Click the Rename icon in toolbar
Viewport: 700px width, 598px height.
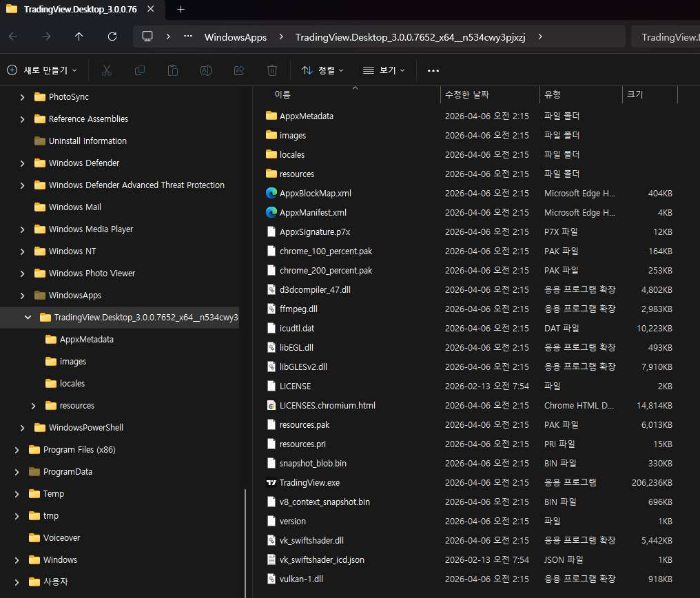pyautogui.click(x=206, y=70)
